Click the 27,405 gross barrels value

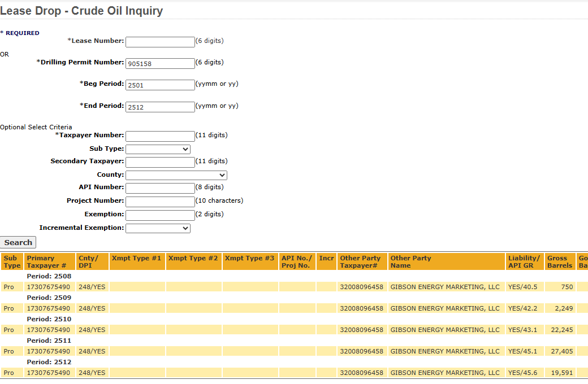pos(561,351)
